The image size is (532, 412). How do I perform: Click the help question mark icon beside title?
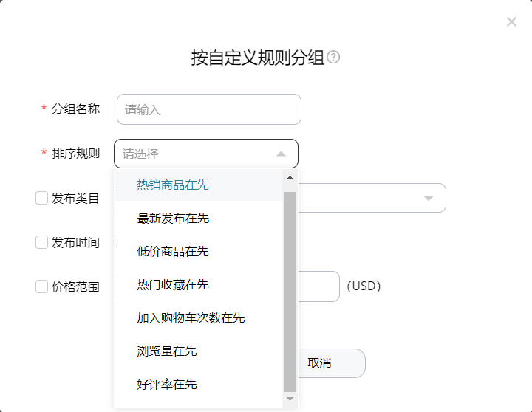(x=332, y=57)
